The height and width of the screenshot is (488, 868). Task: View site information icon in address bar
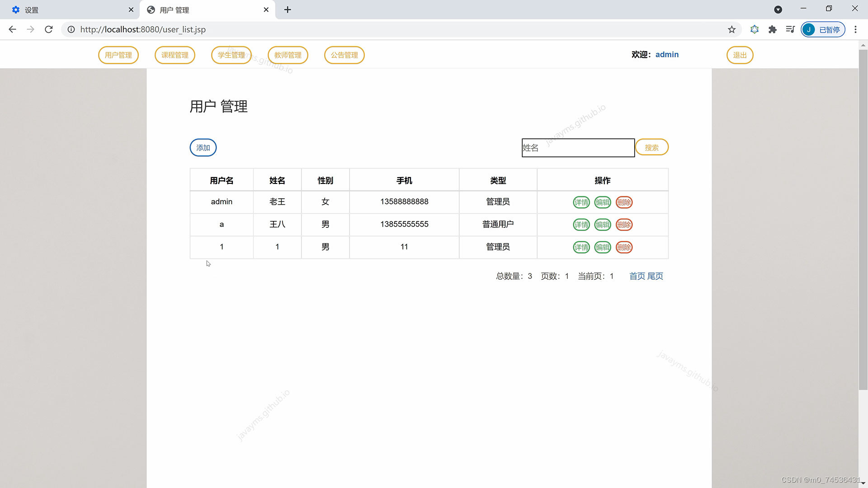coord(71,29)
